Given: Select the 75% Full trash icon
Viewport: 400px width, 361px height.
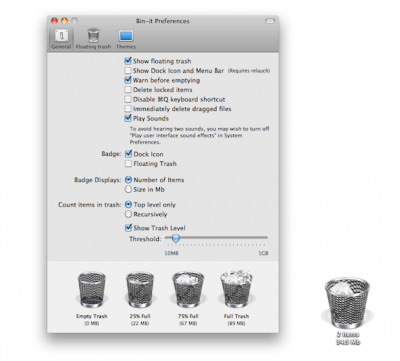Looking at the screenshot, I should [188, 290].
